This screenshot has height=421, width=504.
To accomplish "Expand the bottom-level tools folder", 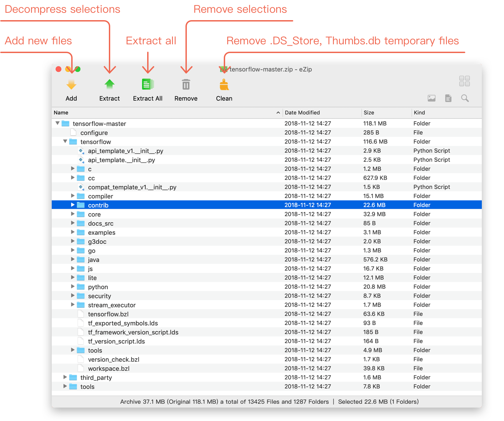I will 65,386.
